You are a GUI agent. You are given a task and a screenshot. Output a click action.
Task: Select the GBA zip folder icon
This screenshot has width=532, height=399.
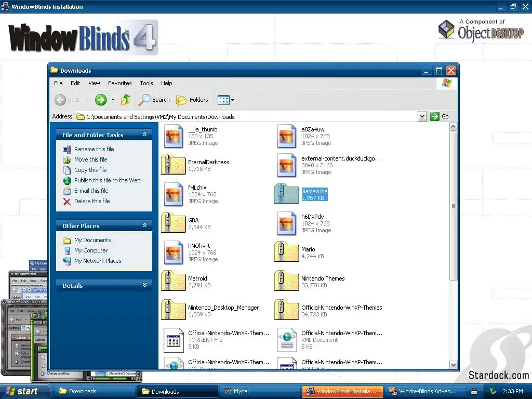(x=174, y=222)
